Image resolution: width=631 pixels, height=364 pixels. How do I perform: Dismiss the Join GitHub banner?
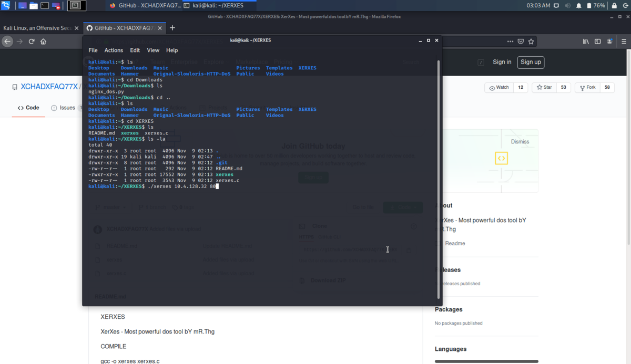[520, 142]
